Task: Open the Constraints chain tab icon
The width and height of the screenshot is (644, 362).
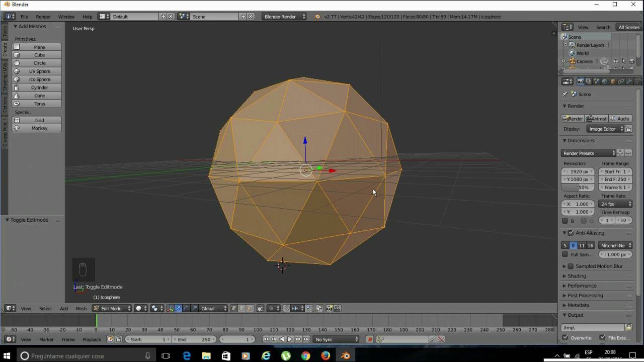Action: click(621, 81)
